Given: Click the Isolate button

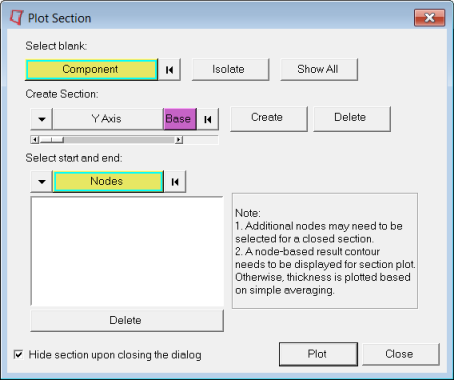Looking at the screenshot, I should (230, 69).
